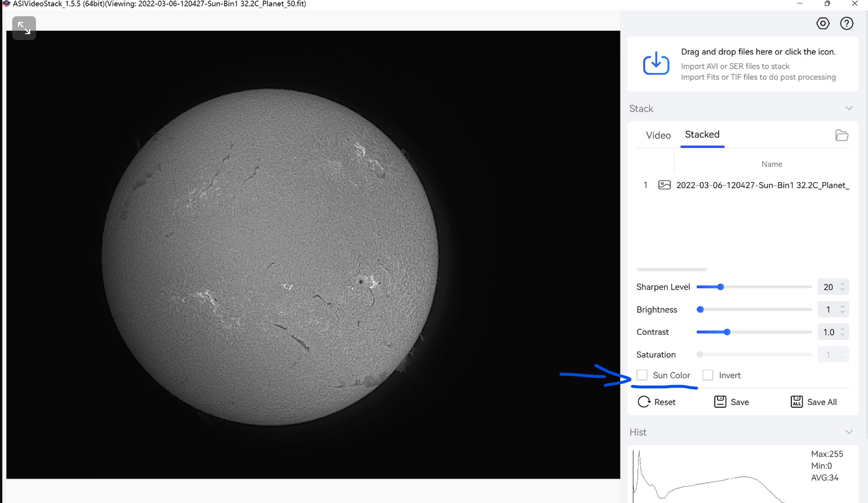Image resolution: width=868 pixels, height=503 pixels.
Task: Click the Stack section title
Action: (x=641, y=108)
